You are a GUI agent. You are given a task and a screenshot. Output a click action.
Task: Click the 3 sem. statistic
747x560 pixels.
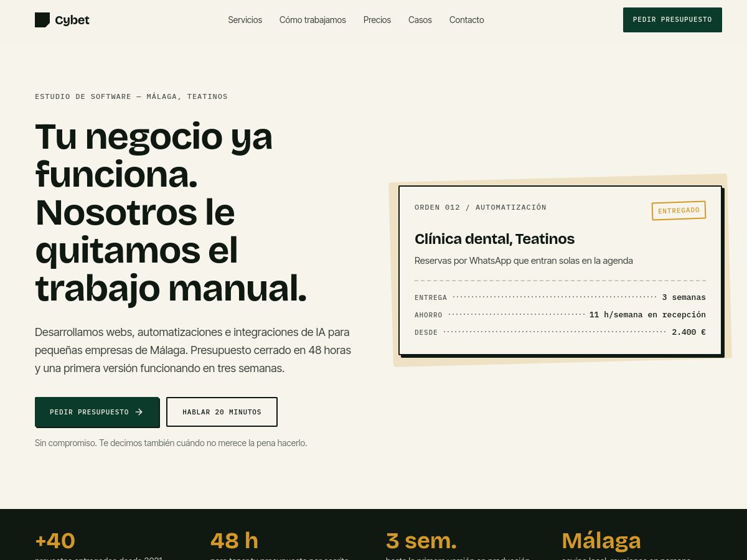[421, 541]
